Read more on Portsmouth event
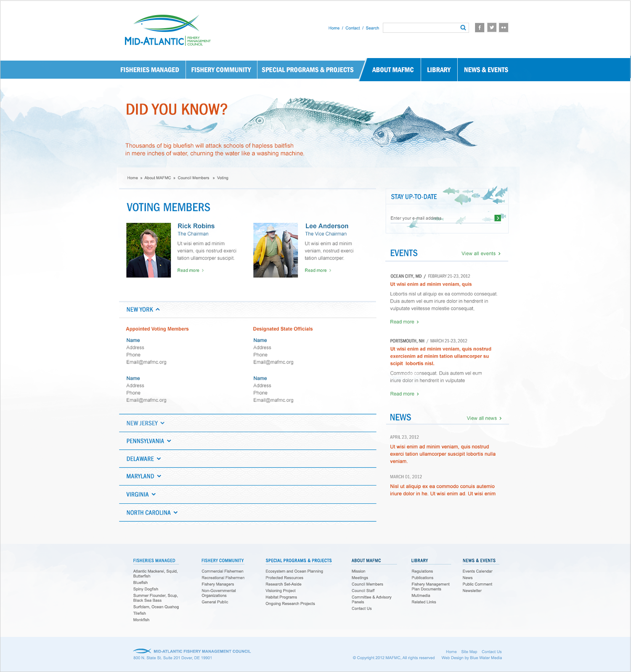The image size is (631, 672). tap(404, 394)
